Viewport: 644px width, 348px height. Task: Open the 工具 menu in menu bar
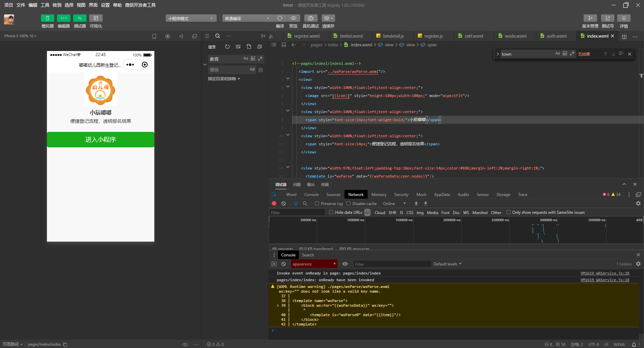(x=45, y=5)
